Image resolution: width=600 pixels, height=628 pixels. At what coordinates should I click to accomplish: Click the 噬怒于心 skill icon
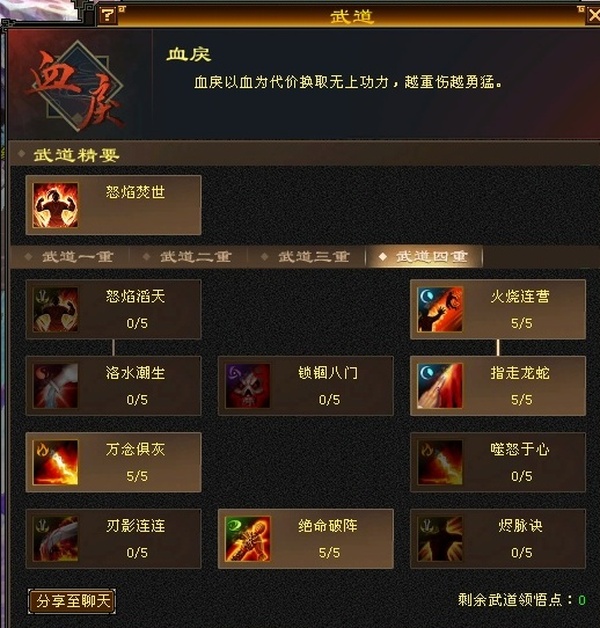coord(440,462)
